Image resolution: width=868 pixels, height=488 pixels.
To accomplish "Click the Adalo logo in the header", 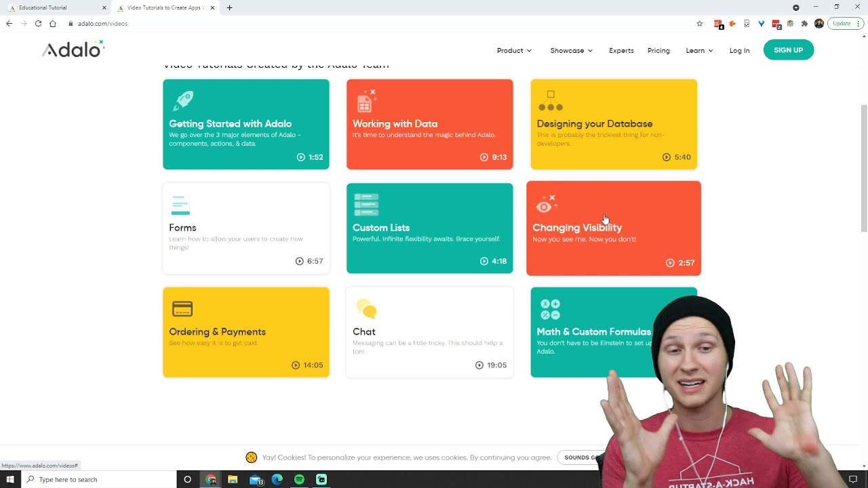I will [73, 49].
